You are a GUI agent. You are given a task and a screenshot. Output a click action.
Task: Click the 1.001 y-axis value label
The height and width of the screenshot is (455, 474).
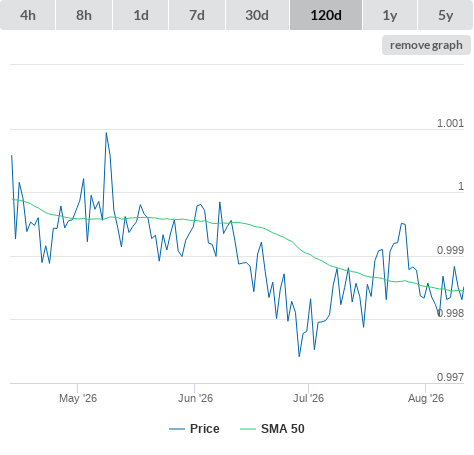450,123
